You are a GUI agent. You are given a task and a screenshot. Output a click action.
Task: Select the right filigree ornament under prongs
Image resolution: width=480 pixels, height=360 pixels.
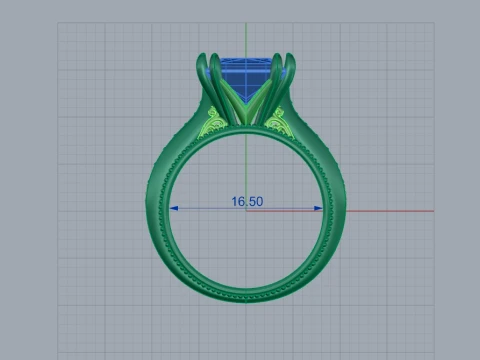tap(279, 123)
